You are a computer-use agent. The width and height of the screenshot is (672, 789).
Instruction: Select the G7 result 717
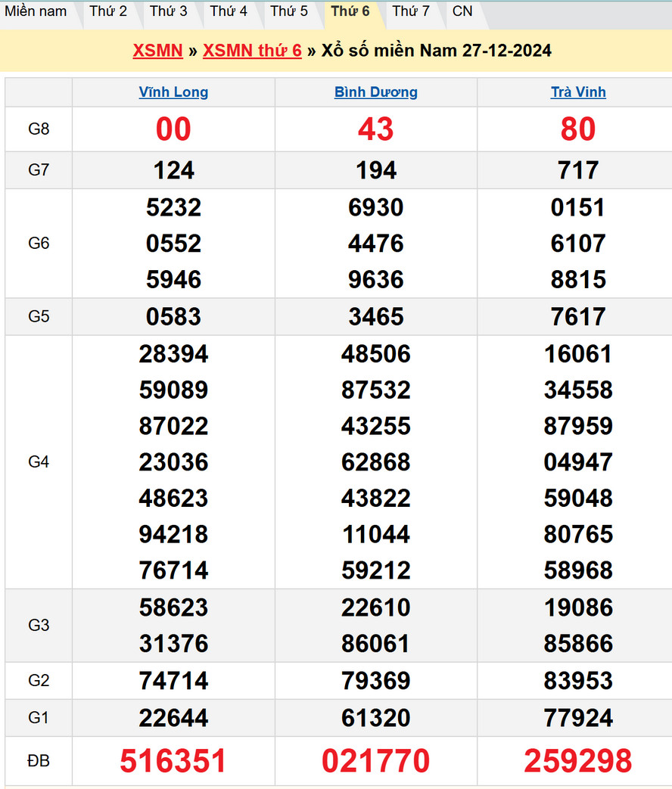(578, 170)
